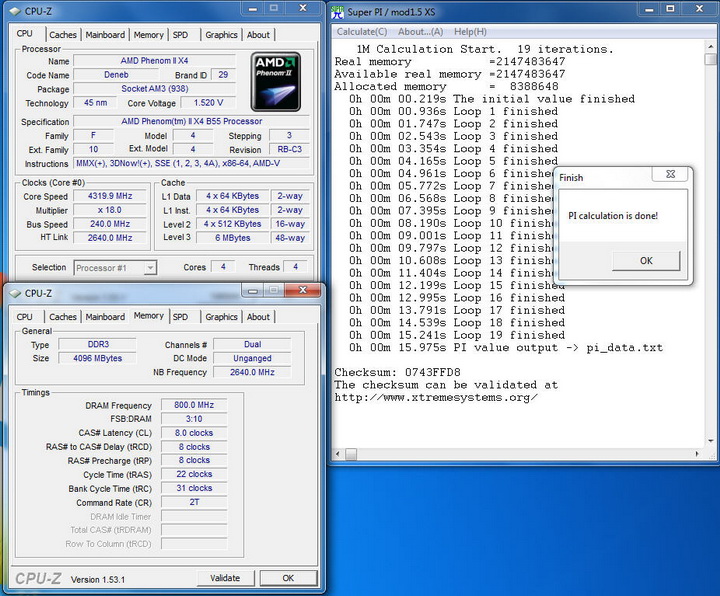Viewport: 720px width, 596px height.
Task: Click the Package value Socket AM3 (938)
Action: (154, 89)
